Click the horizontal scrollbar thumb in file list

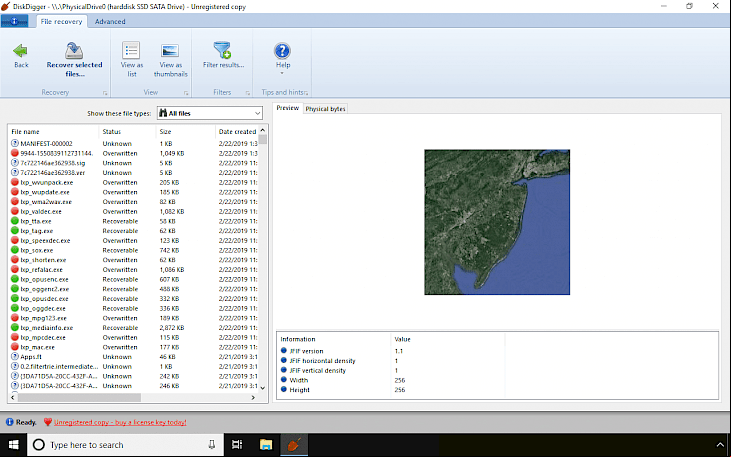click(79, 398)
